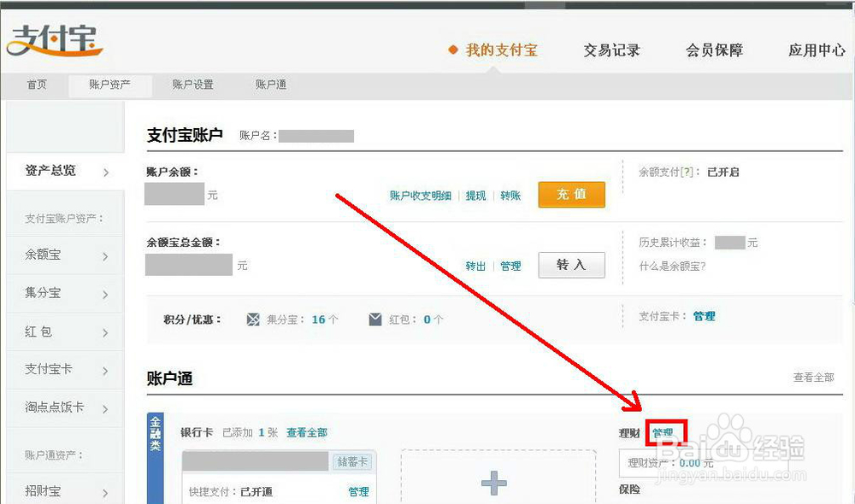Click 管理 link next to 理财
Viewport: 855px width, 504px height.
pos(663,433)
